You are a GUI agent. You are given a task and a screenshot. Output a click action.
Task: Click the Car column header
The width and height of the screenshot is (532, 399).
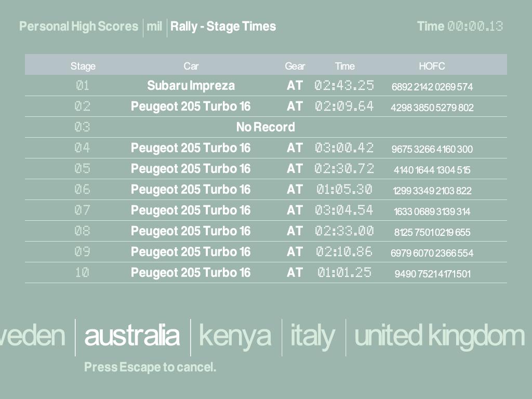(x=191, y=66)
